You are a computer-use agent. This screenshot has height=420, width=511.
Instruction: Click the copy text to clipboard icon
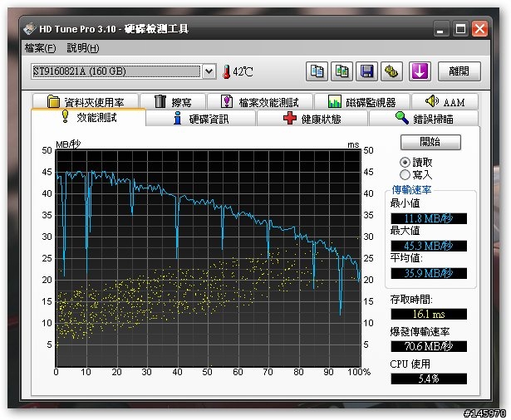pos(317,71)
